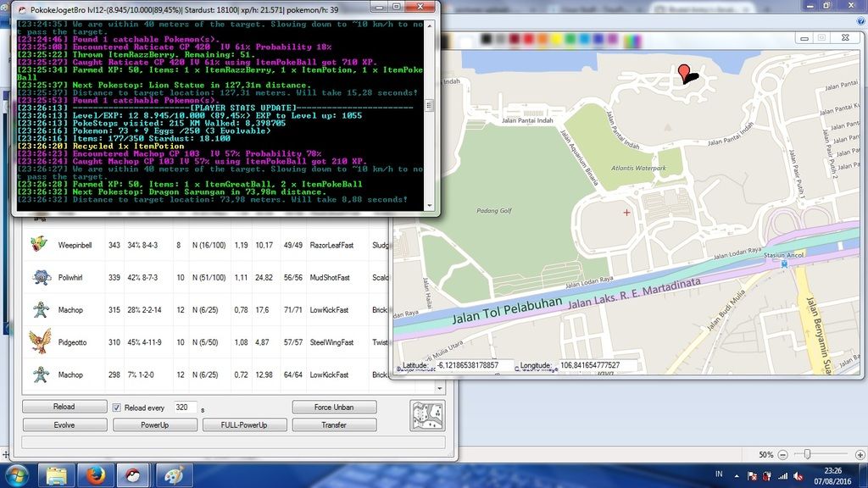Viewport: 868px width, 488px height.
Task: Click the Paint zoom in plus icon
Action: (860, 454)
